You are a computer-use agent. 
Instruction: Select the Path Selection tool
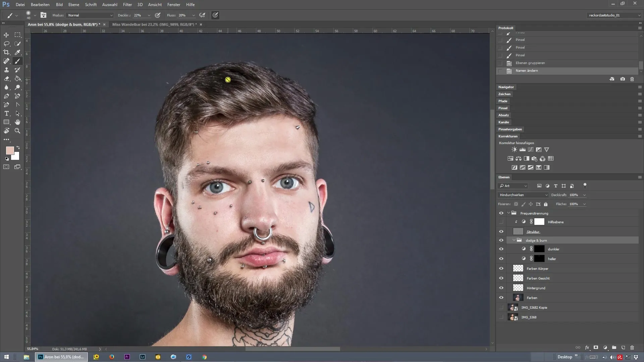(x=17, y=113)
